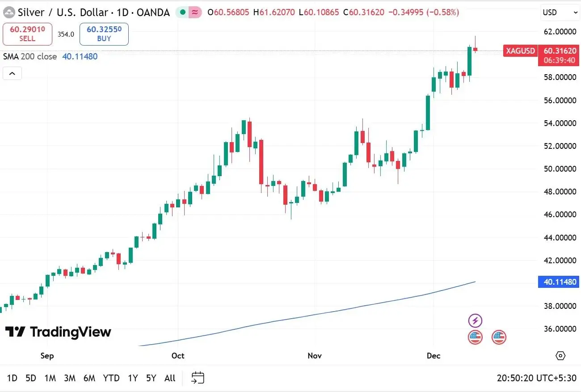Click the purple lightning event icon
This screenshot has width=581, height=392.
(475, 320)
